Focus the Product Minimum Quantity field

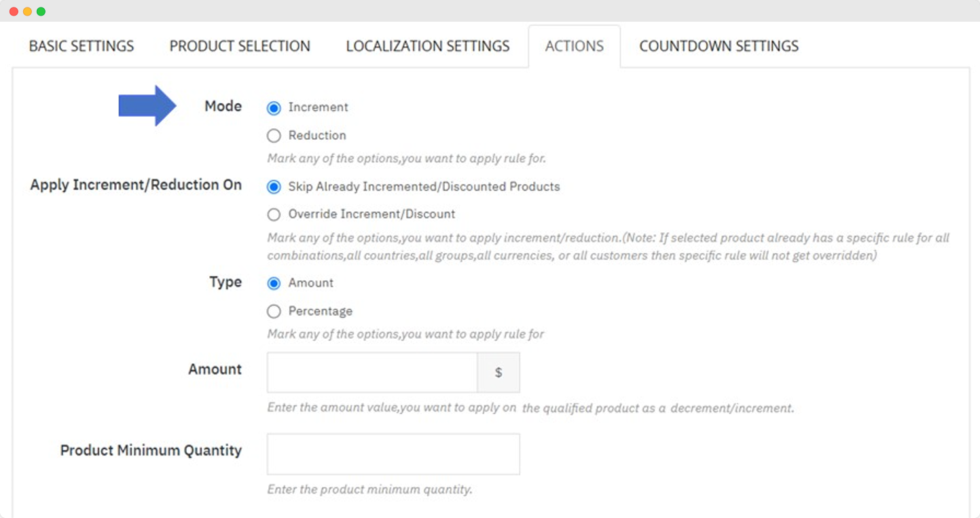click(393, 454)
